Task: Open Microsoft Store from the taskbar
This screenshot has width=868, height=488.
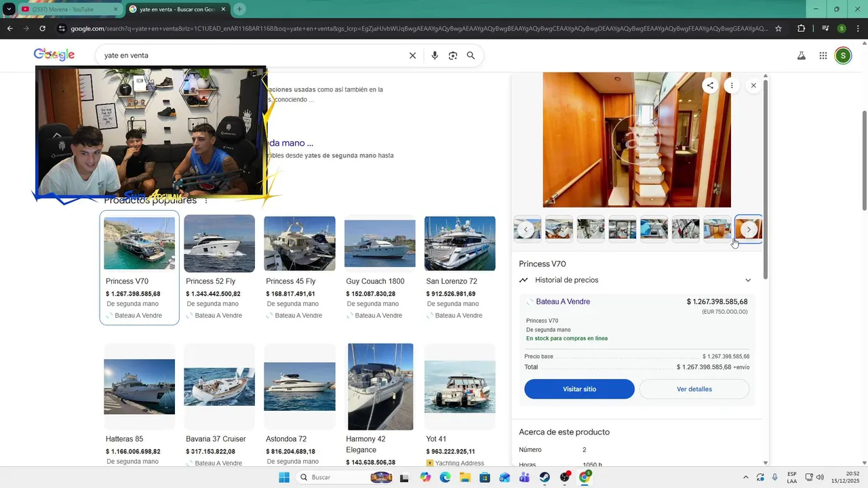Action: tap(485, 477)
